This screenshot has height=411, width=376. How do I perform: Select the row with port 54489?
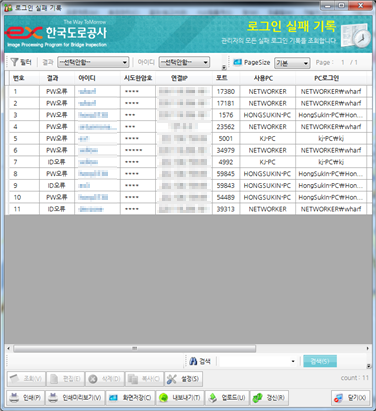pyautogui.click(x=188, y=197)
